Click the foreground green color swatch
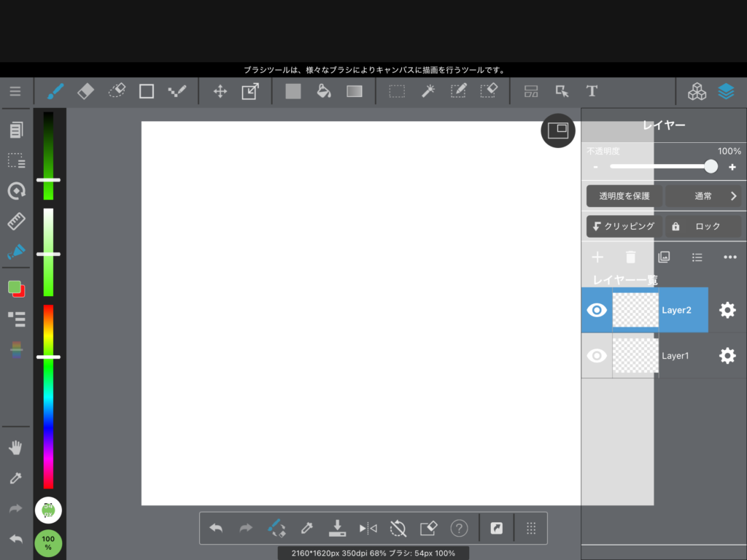The image size is (747, 560). coord(14,287)
